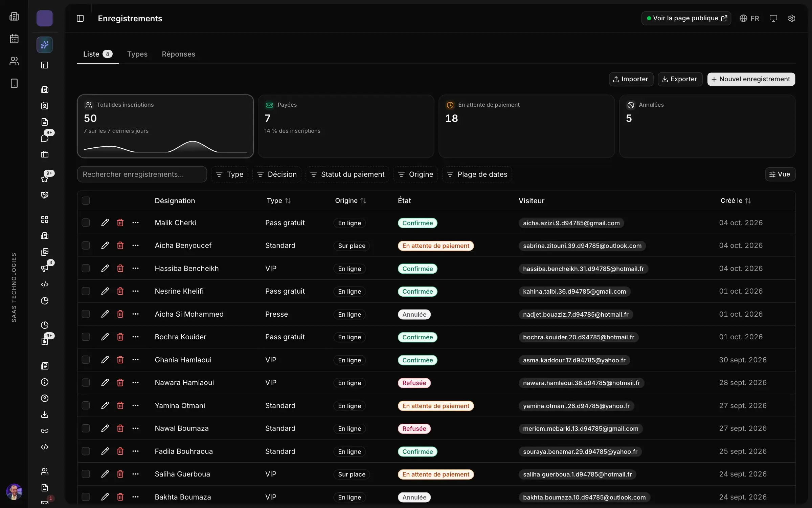Switch to the Réponses tab
The image size is (812, 508).
point(178,54)
